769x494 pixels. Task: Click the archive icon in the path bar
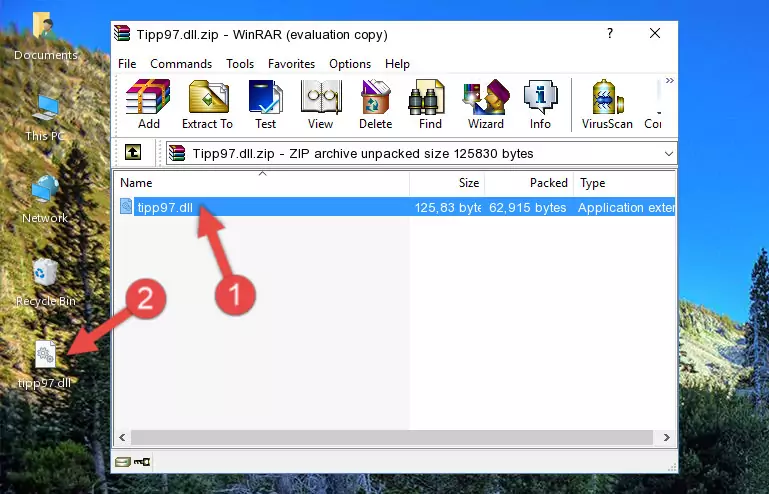pyautogui.click(x=177, y=154)
